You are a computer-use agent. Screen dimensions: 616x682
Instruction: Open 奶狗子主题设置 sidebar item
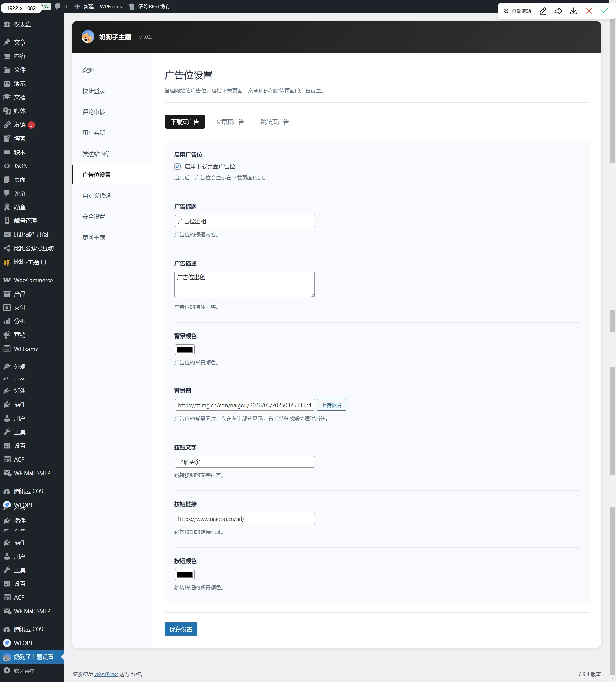point(32,657)
